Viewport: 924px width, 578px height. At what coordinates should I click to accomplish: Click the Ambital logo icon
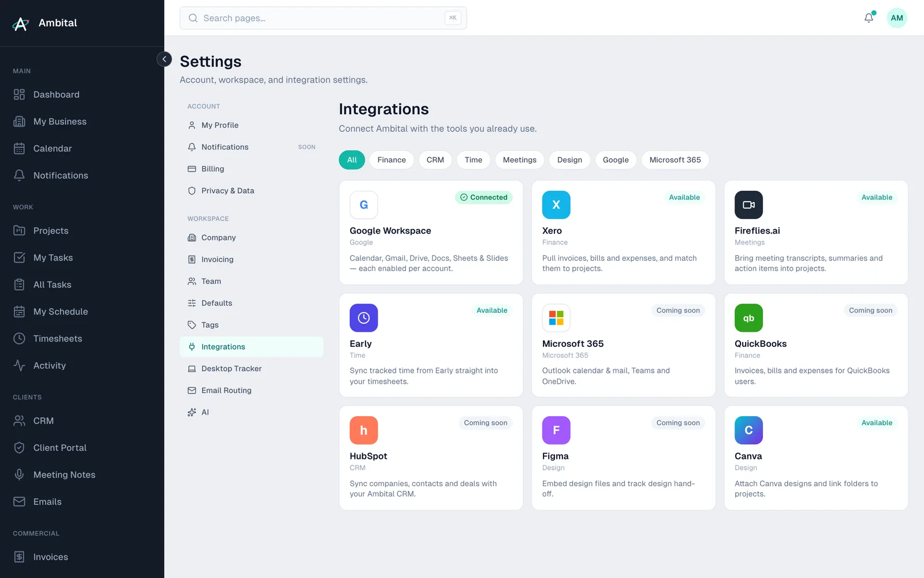point(21,23)
